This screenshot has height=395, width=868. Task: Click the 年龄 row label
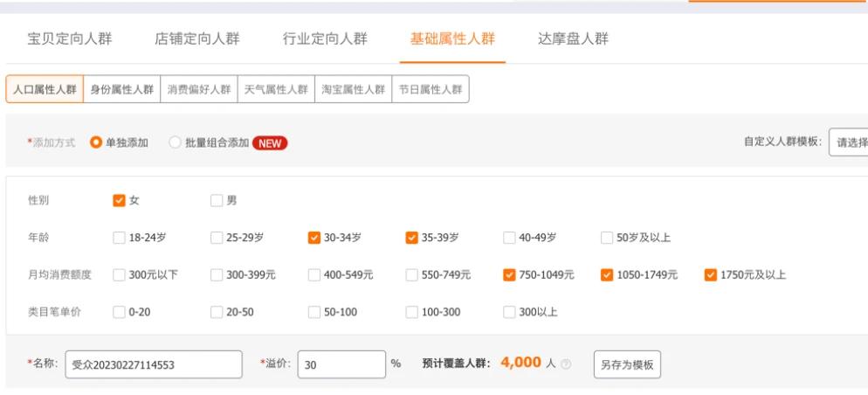(38, 238)
